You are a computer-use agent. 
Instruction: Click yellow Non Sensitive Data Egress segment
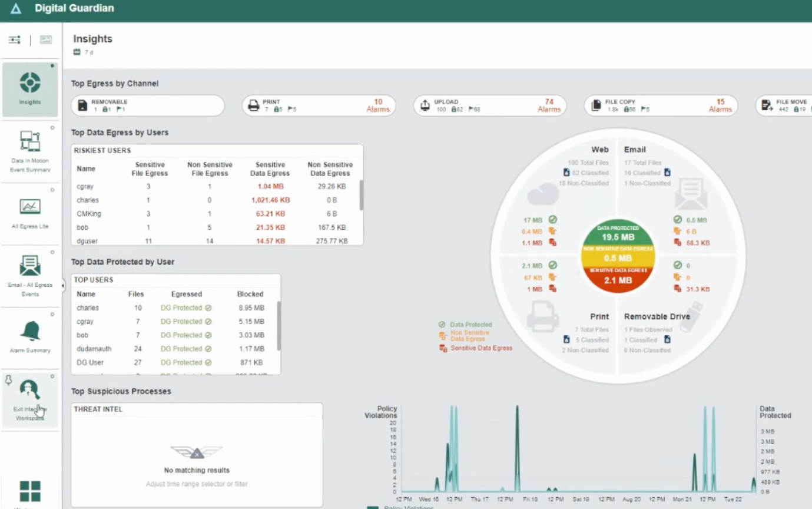[618, 255]
